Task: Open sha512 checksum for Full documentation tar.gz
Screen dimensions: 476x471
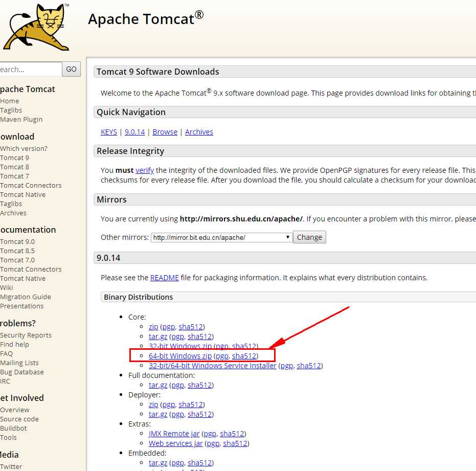Action: click(200, 386)
